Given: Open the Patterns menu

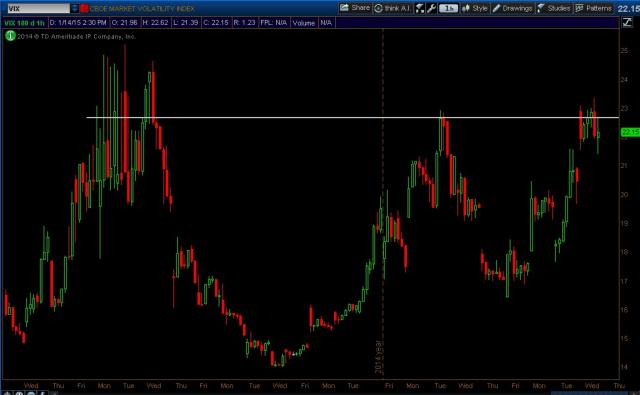Looking at the screenshot, I should [x=594, y=8].
